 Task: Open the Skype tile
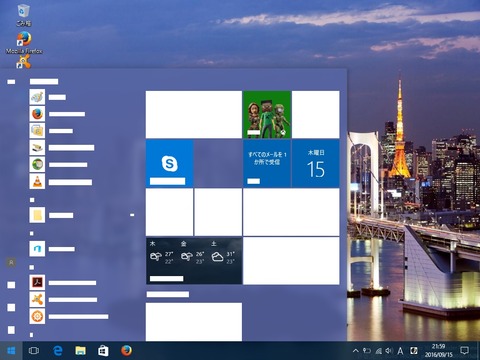(169, 163)
